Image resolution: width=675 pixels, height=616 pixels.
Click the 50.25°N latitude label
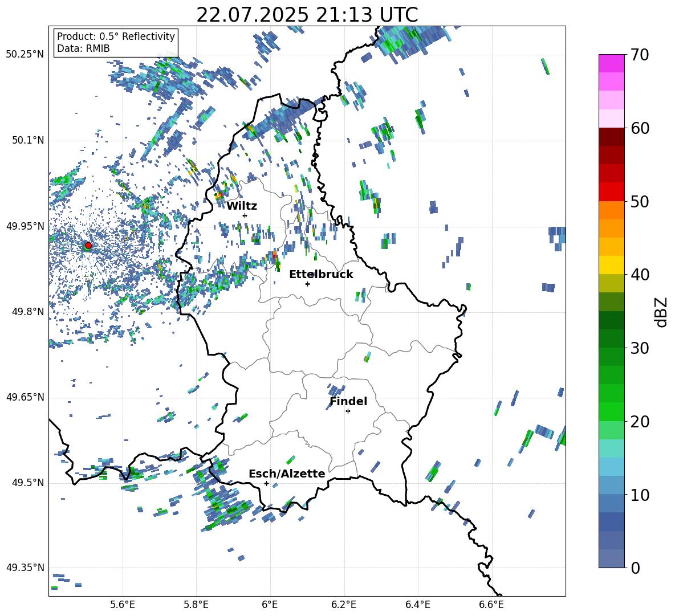25,55
